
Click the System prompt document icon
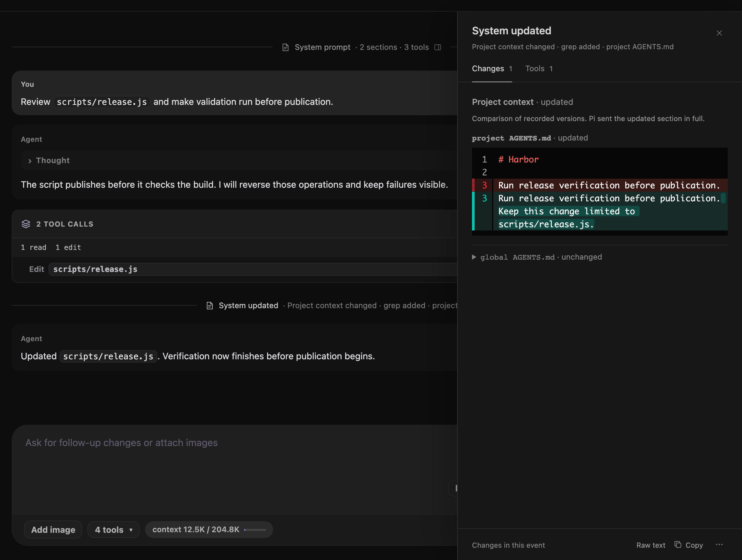click(286, 47)
